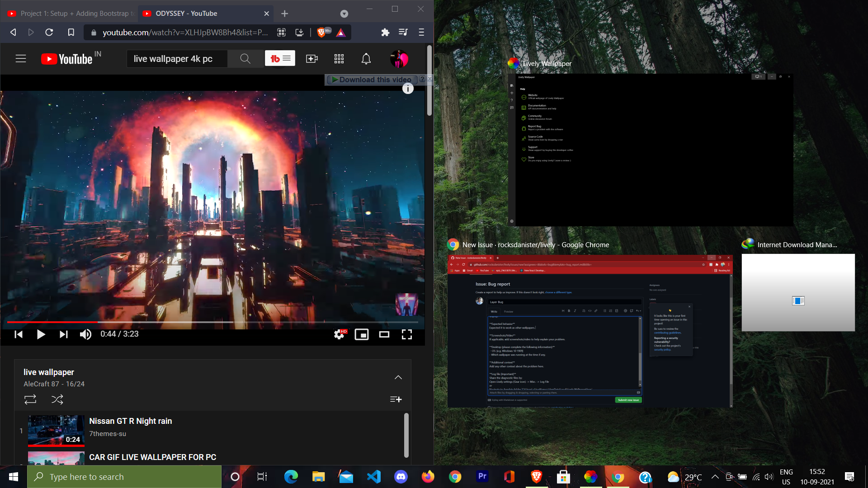This screenshot has height=488, width=868.
Task: Click the YouTube home logo
Action: pyautogui.click(x=67, y=59)
